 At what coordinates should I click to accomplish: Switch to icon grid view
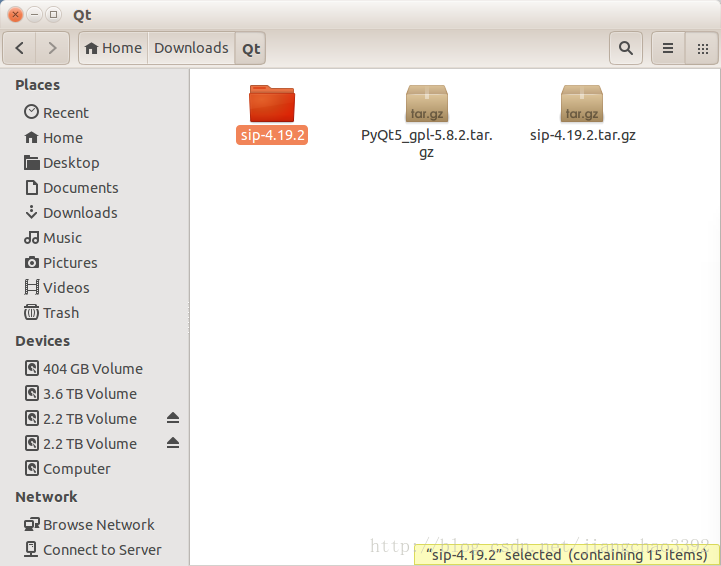coord(702,48)
